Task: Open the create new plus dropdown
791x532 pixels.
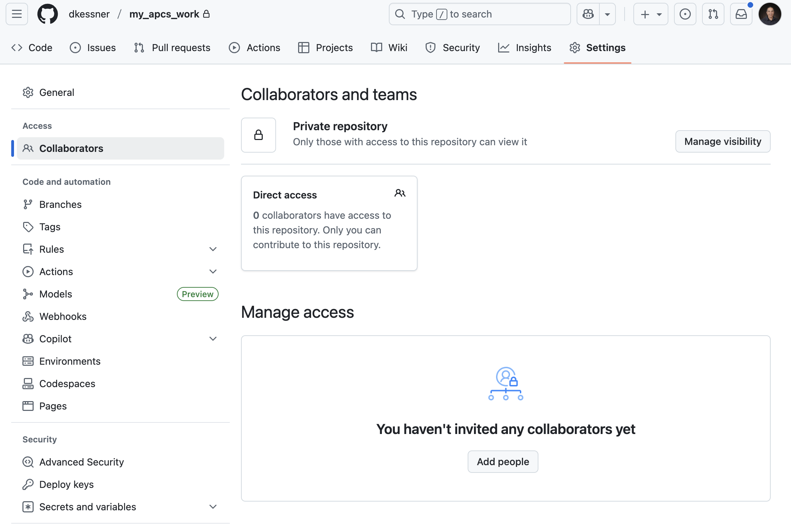Action: coord(651,14)
